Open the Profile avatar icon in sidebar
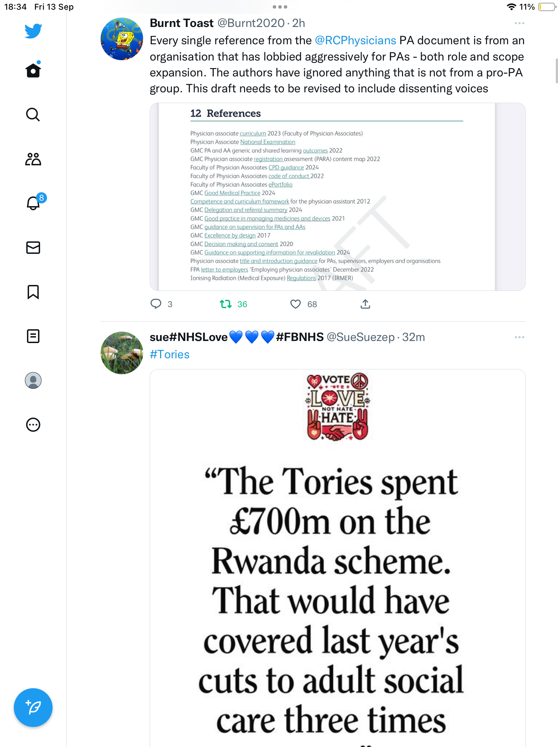Image resolution: width=560 pixels, height=747 pixels. pyautogui.click(x=33, y=380)
